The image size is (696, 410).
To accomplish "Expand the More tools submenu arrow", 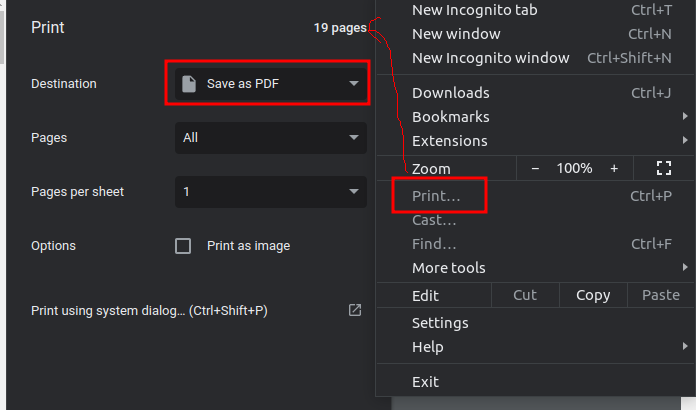I will click(x=685, y=267).
